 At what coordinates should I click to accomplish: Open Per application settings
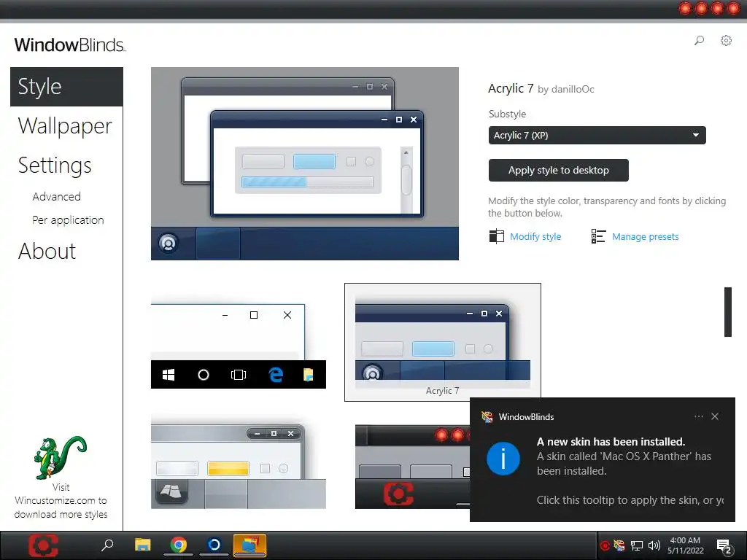[x=68, y=220]
